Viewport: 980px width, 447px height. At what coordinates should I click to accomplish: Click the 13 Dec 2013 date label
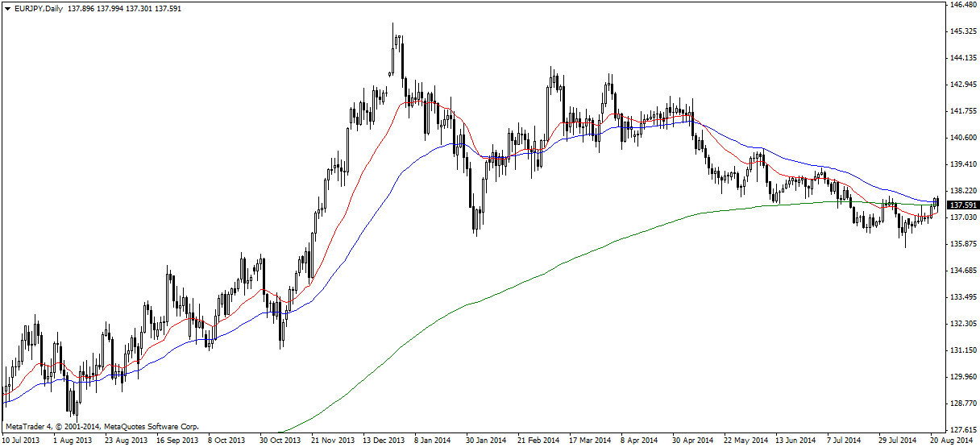coord(384,441)
